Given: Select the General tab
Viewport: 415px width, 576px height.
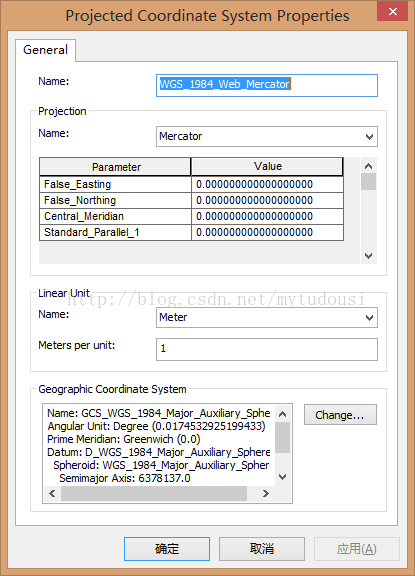Looking at the screenshot, I should pos(46,50).
